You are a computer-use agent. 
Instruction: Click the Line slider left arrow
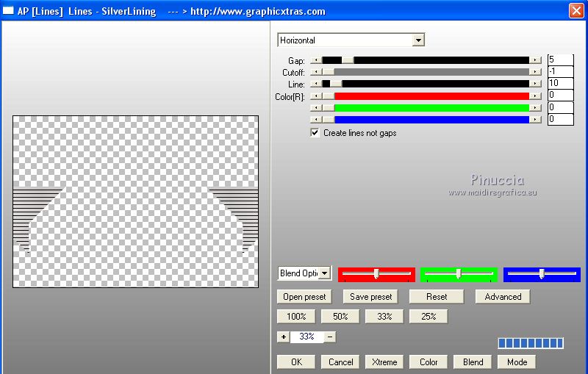click(x=316, y=84)
